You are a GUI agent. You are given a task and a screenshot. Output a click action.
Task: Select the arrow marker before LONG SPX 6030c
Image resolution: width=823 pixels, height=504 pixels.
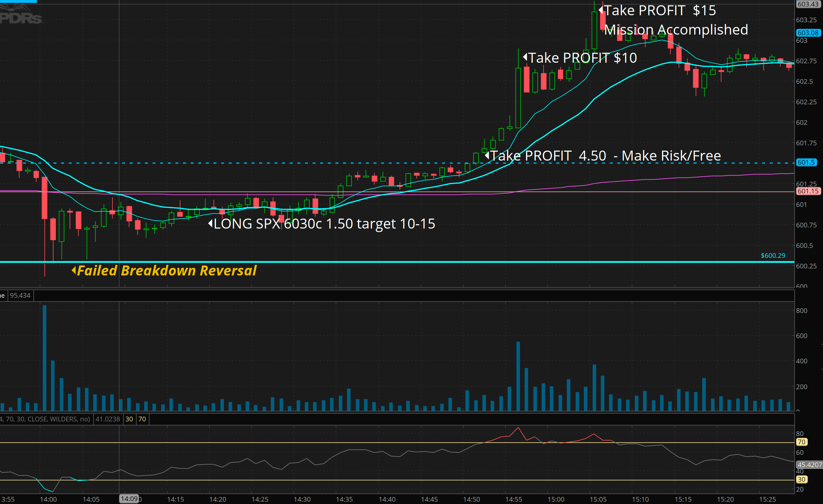click(210, 223)
